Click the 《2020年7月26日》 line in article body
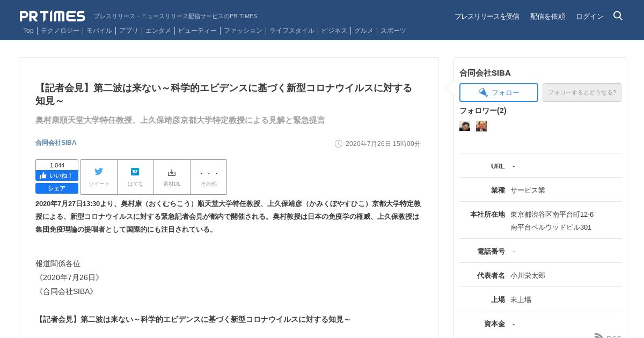644x338 pixels. tap(69, 277)
